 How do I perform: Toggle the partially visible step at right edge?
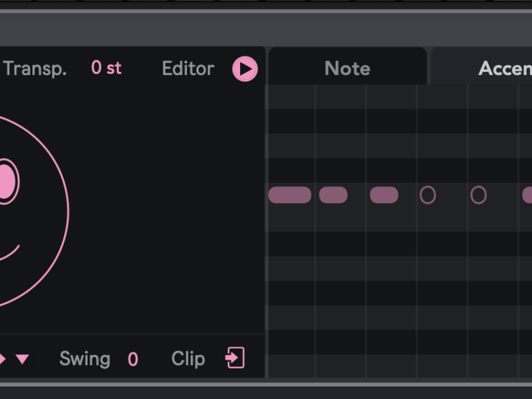pyautogui.click(x=527, y=195)
